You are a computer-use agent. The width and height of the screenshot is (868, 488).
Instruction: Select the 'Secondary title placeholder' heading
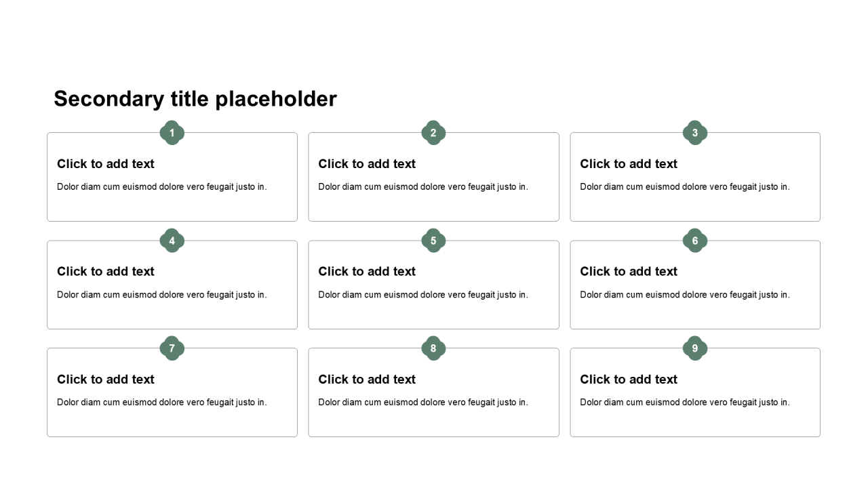(x=195, y=99)
